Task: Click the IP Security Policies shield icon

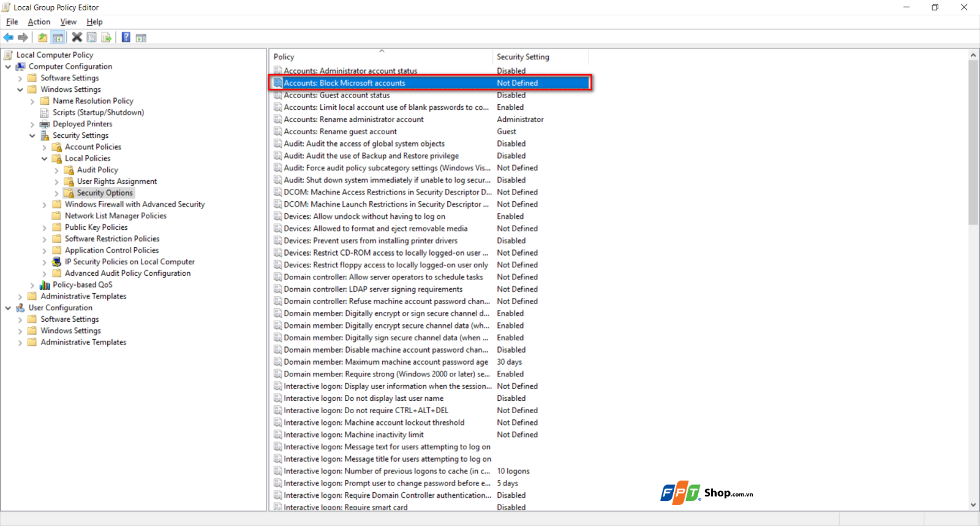Action: (x=57, y=262)
